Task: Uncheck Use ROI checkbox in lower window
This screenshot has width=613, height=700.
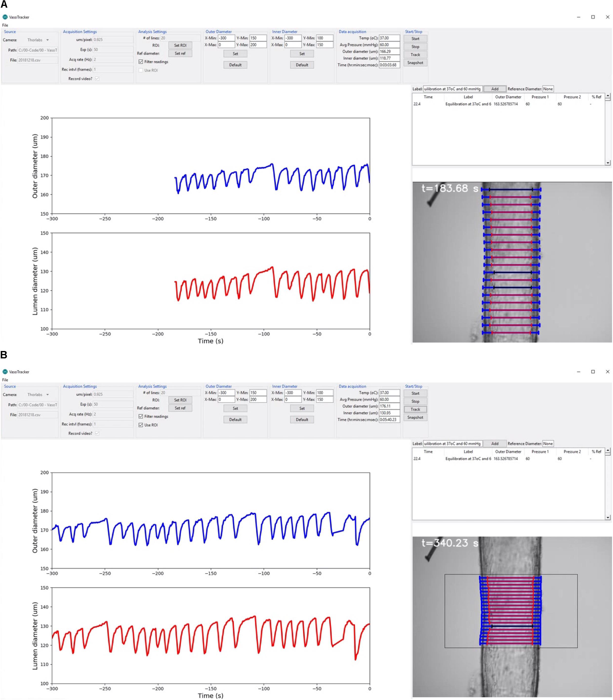Action: (x=141, y=425)
